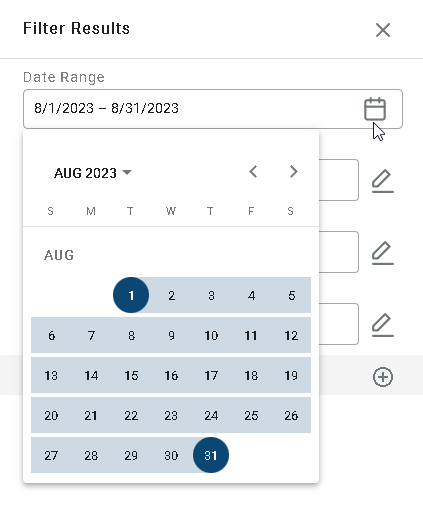Click the Date Range input field

pyautogui.click(x=213, y=109)
